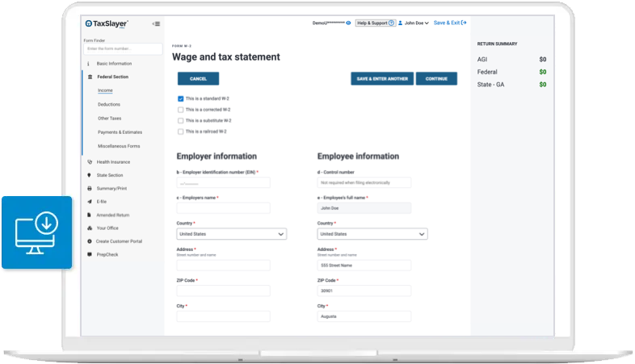This screenshot has height=364, width=635.
Task: Click the Save & Exit link
Action: [450, 23]
